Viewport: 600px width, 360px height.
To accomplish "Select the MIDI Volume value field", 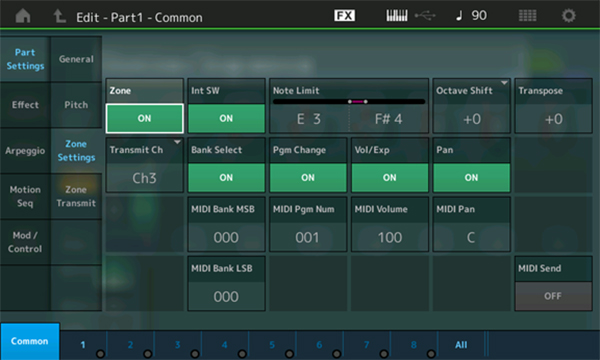I will pos(390,237).
